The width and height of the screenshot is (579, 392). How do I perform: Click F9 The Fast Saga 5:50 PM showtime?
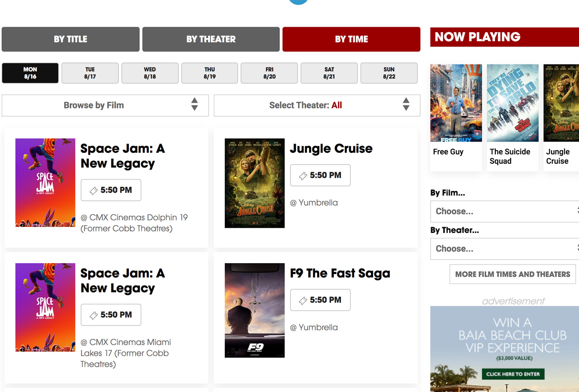tap(320, 300)
